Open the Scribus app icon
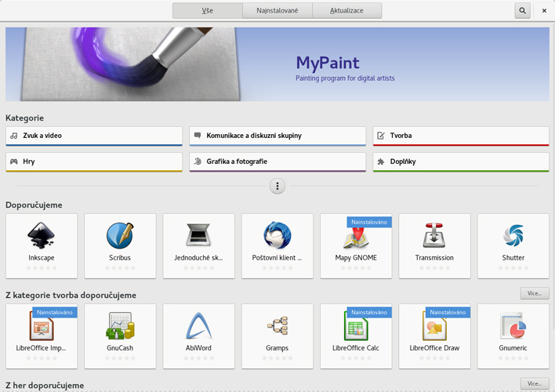Screen dimensions: 555x392 coord(120,235)
